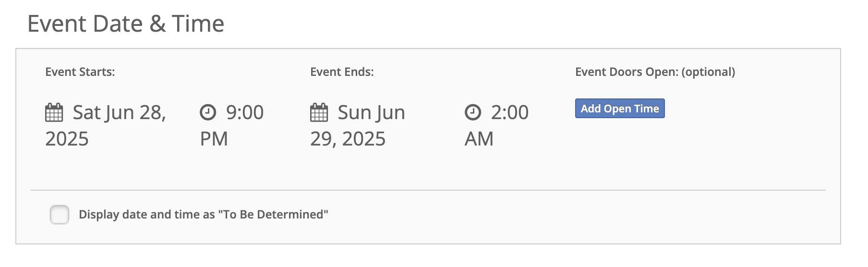Click the PM text of start time
This screenshot has height=267, width=868.
tap(214, 139)
